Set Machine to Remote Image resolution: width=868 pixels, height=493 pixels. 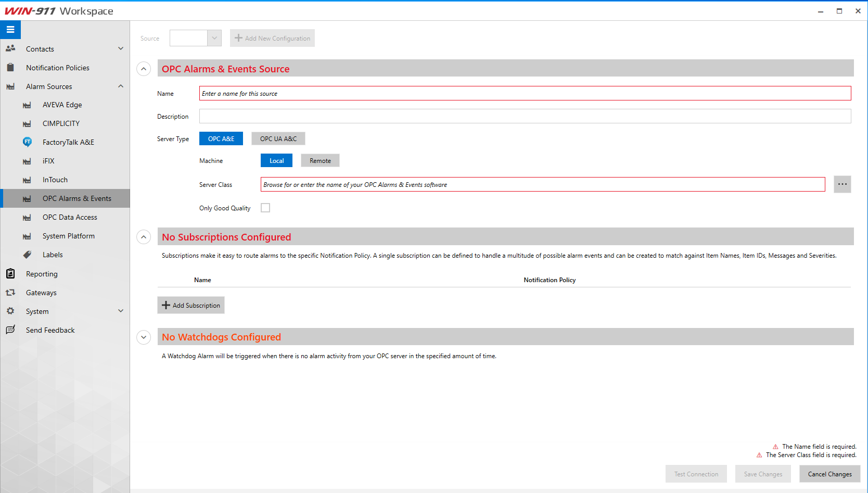[x=320, y=160]
